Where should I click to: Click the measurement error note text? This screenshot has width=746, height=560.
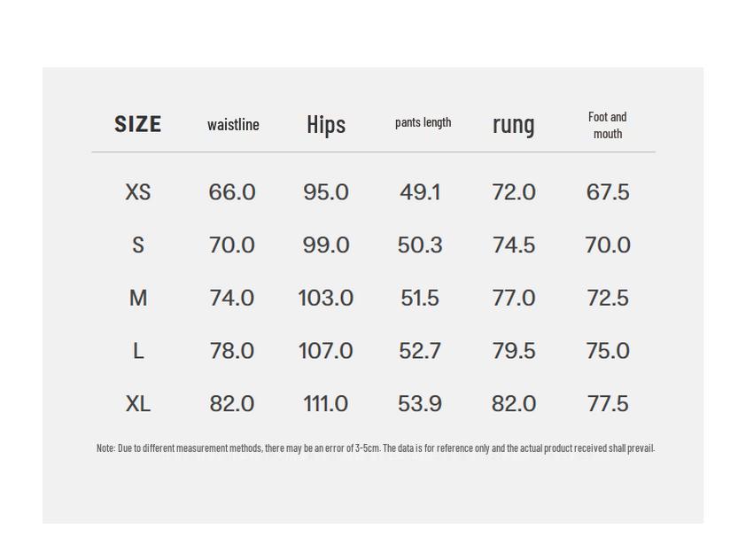(x=376, y=448)
